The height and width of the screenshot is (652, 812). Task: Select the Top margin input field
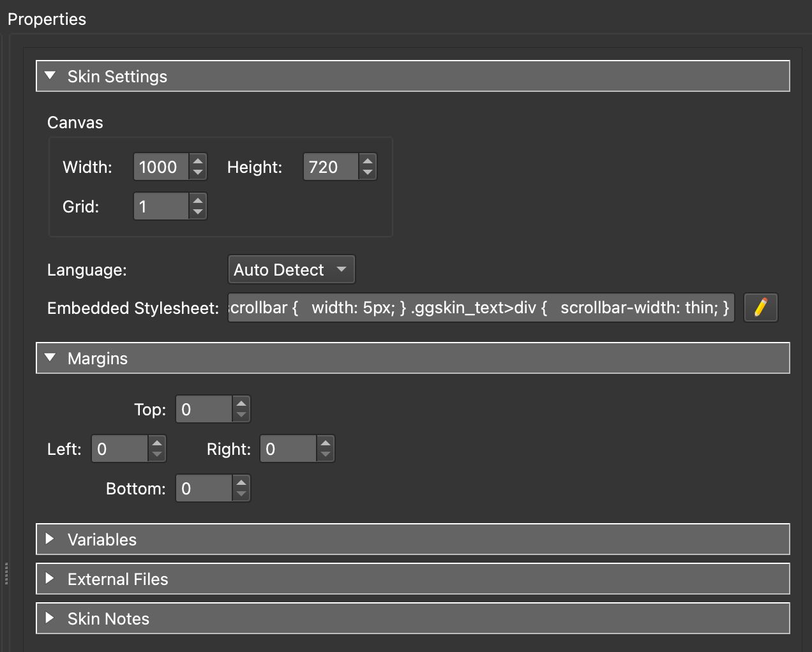[x=204, y=409]
